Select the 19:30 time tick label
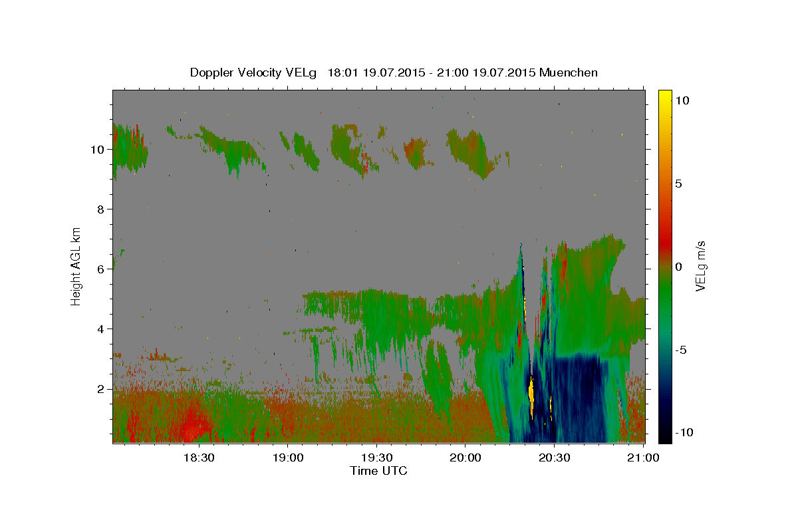This screenshot has height=532, width=798. point(376,458)
